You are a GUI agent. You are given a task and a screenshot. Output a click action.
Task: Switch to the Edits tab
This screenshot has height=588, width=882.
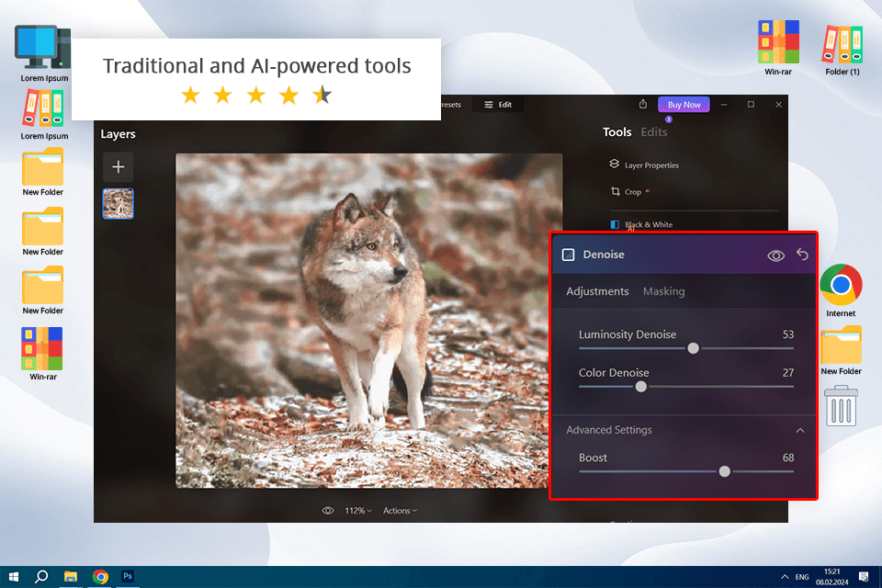click(x=654, y=132)
